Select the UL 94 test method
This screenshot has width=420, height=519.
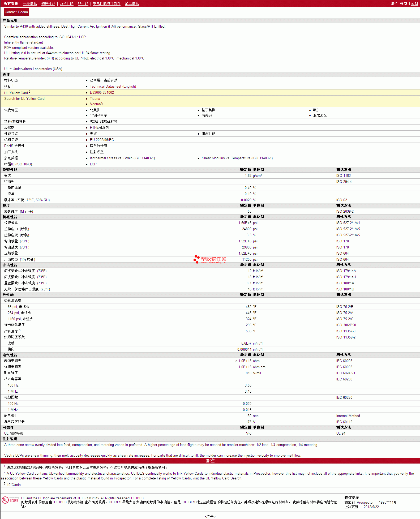[341, 433]
